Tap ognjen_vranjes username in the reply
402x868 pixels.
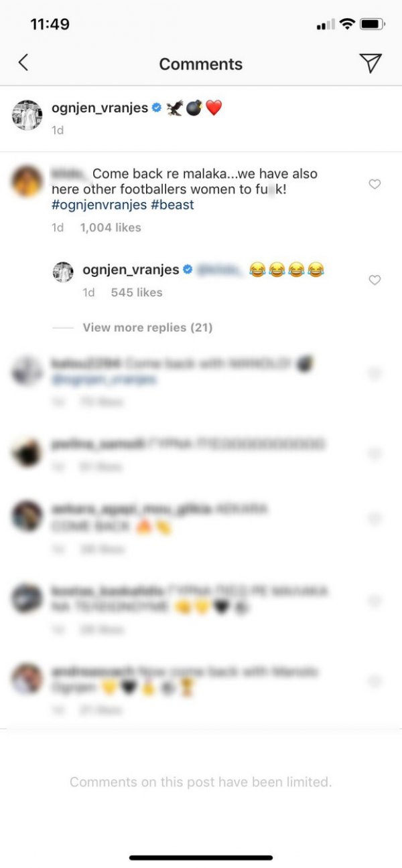131,270
